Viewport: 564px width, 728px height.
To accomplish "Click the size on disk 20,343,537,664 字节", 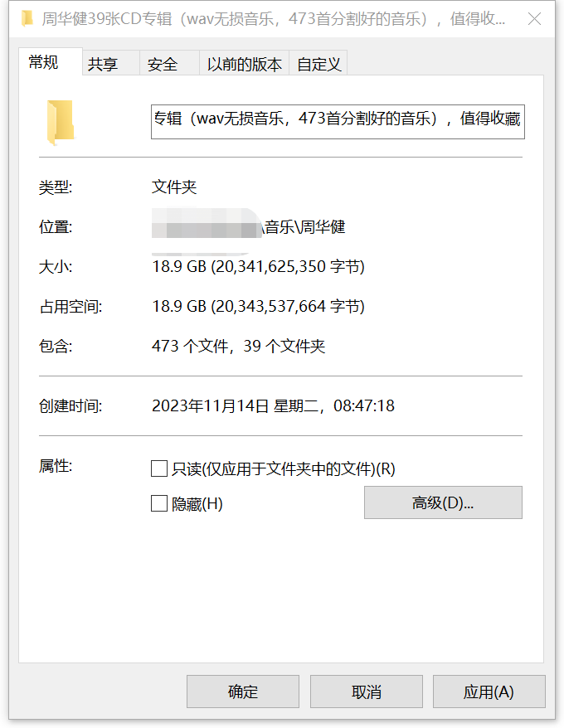I will [258, 307].
